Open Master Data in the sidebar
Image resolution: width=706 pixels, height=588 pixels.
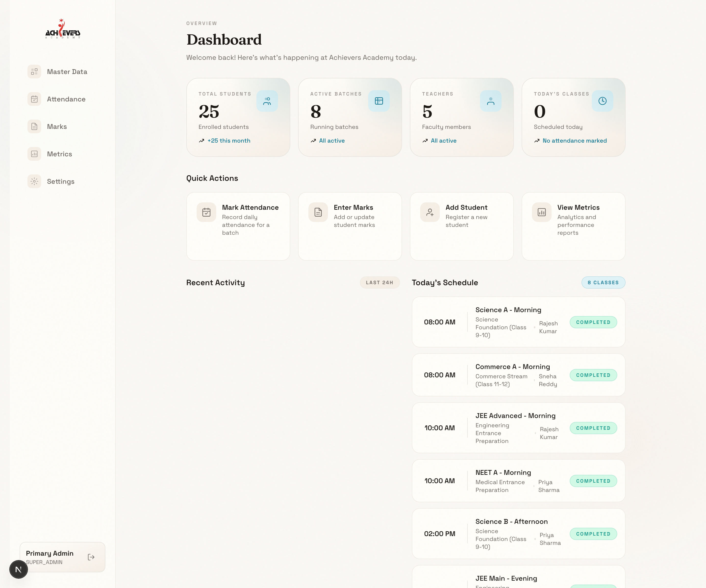coord(67,72)
